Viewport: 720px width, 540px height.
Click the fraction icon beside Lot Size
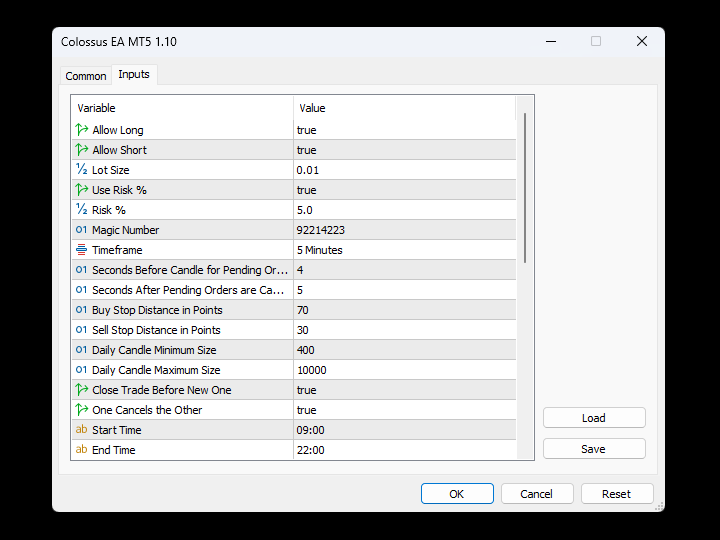point(82,169)
